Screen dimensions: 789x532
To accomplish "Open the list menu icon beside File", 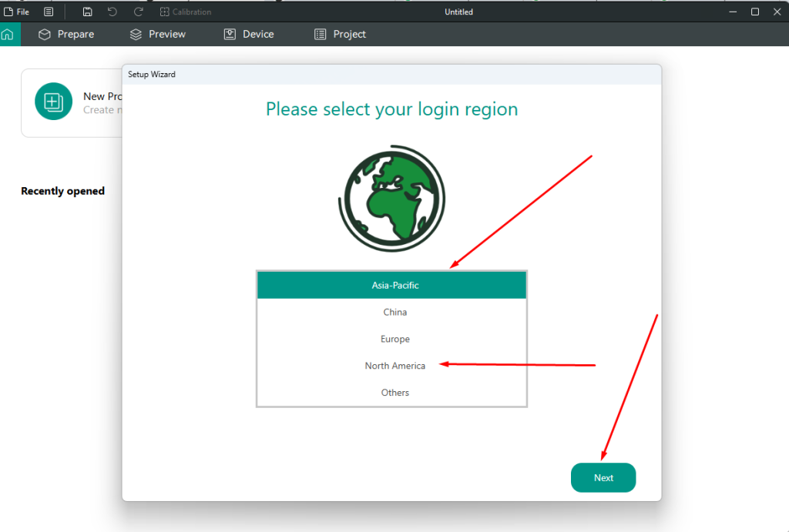I will pos(49,12).
